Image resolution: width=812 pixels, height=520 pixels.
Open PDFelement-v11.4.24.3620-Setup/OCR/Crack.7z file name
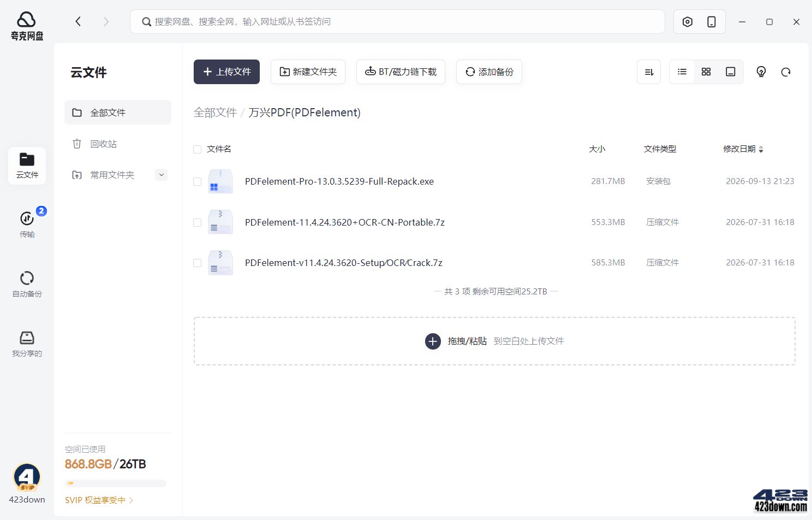[344, 263]
